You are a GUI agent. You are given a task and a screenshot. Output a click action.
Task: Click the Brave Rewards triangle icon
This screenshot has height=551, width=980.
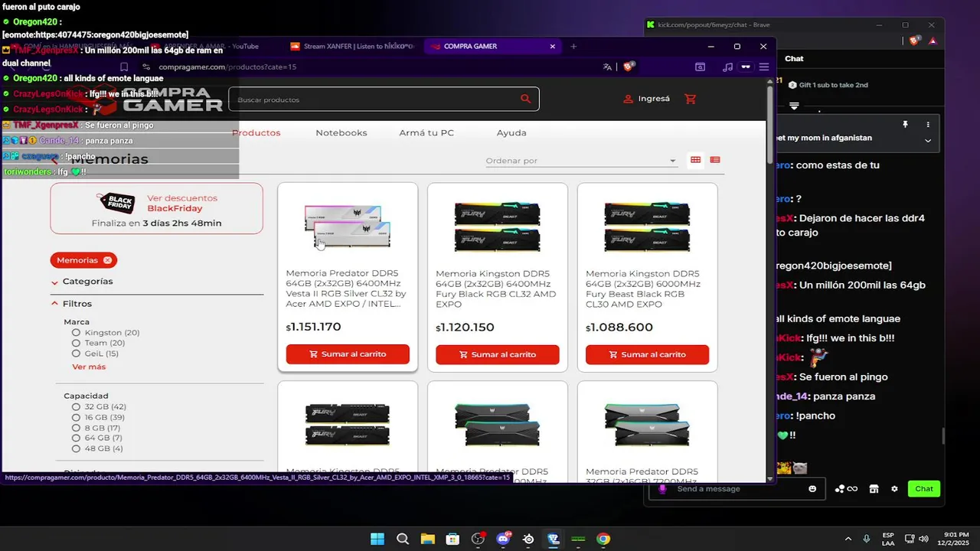click(932, 41)
